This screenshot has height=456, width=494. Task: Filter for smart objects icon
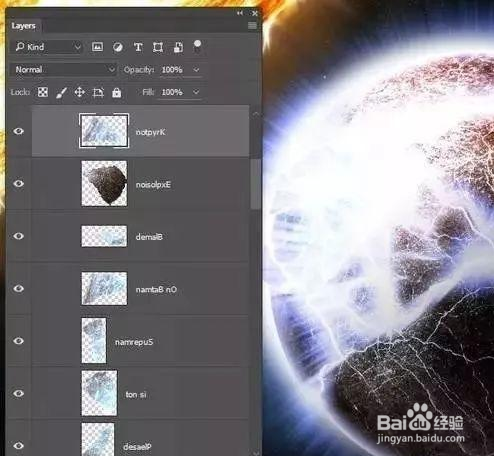point(178,47)
